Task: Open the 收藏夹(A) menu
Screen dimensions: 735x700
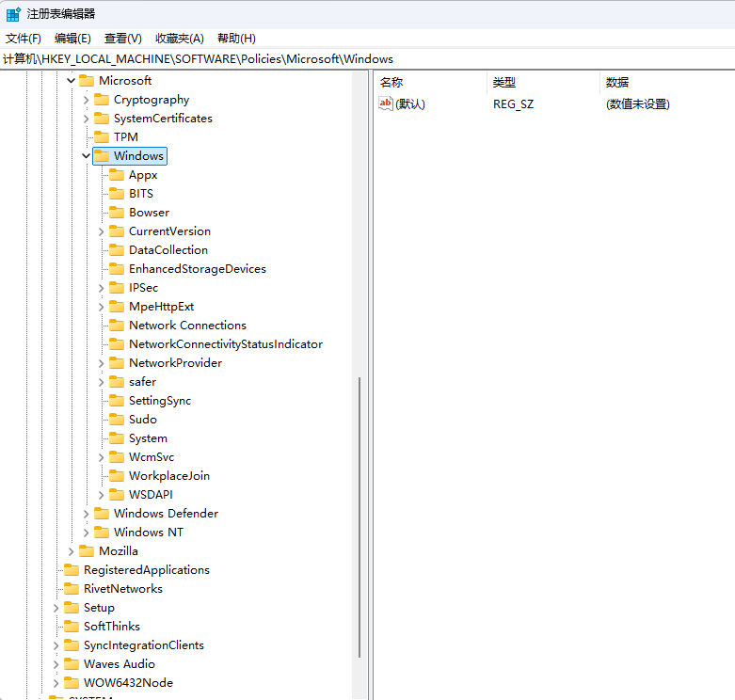Action: [180, 39]
